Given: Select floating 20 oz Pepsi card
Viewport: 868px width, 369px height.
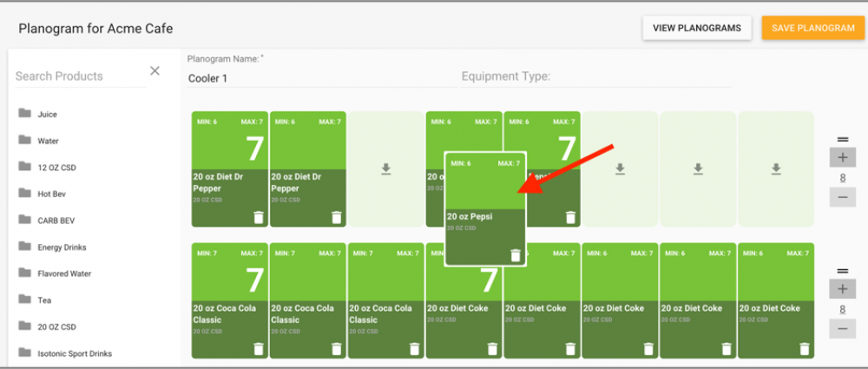Looking at the screenshot, I should pyautogui.click(x=485, y=209).
